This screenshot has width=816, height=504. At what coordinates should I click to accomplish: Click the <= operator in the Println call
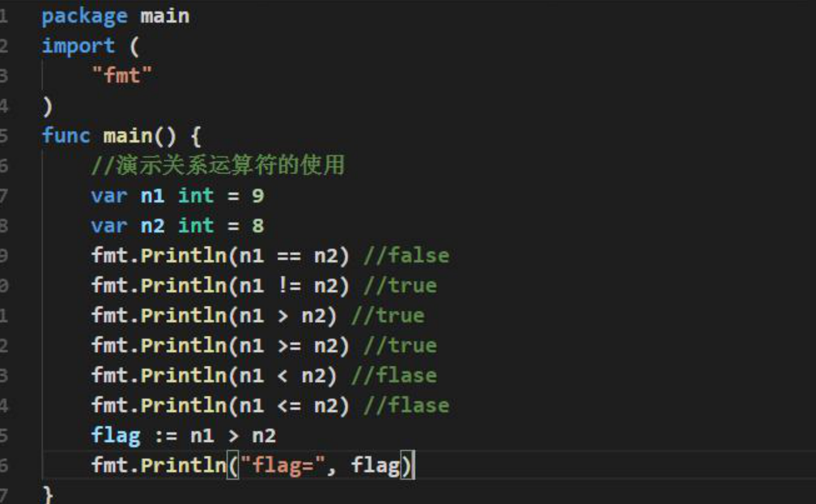pyautogui.click(x=289, y=405)
